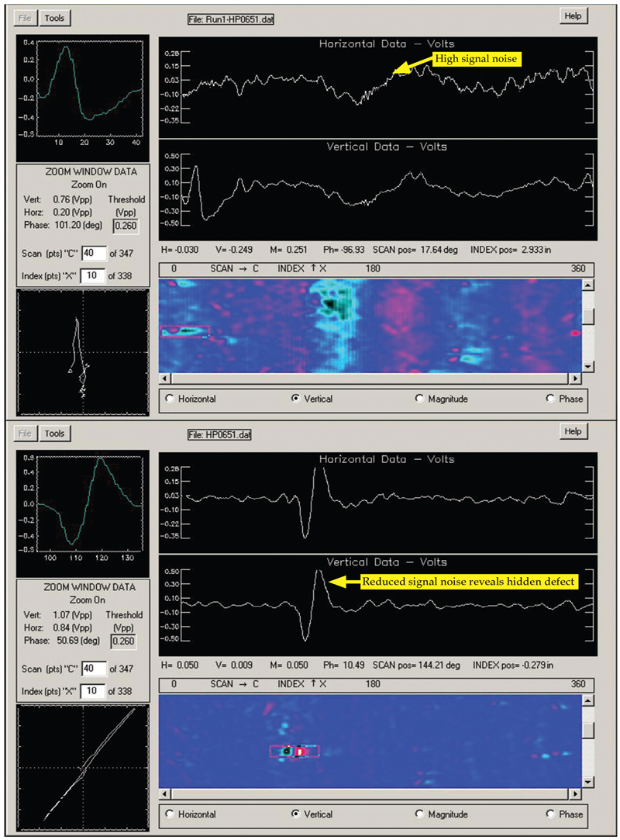Open File menu in Run1-HP0651.dat window
The height and width of the screenshot is (840, 620).
pos(26,18)
